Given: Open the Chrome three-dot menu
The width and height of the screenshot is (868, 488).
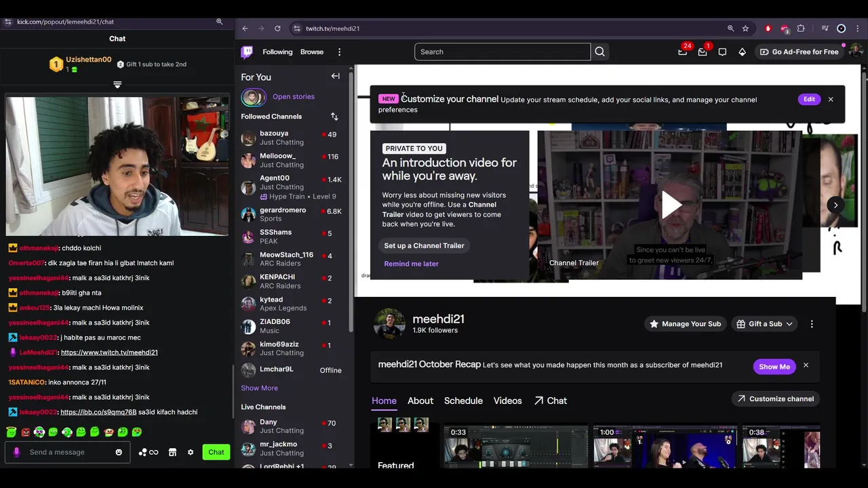Looking at the screenshot, I should point(857,28).
